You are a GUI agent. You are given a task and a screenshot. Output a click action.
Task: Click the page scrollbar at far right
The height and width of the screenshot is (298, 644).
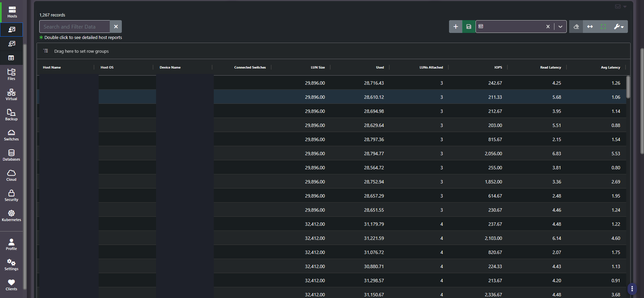(x=642, y=101)
